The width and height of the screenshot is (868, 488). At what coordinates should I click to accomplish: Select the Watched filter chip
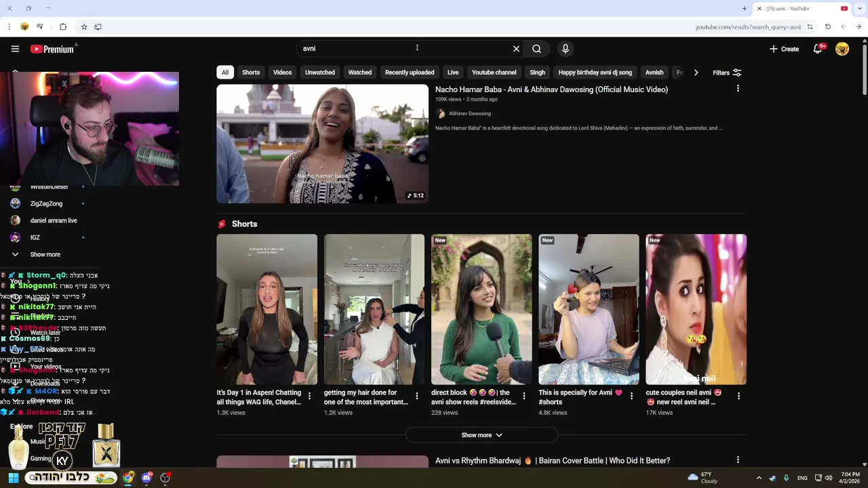coord(359,73)
